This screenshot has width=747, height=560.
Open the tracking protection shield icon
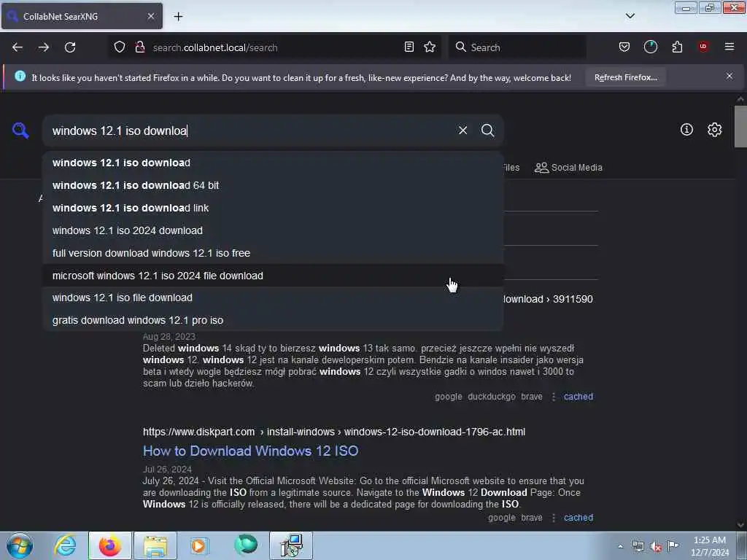(x=120, y=47)
